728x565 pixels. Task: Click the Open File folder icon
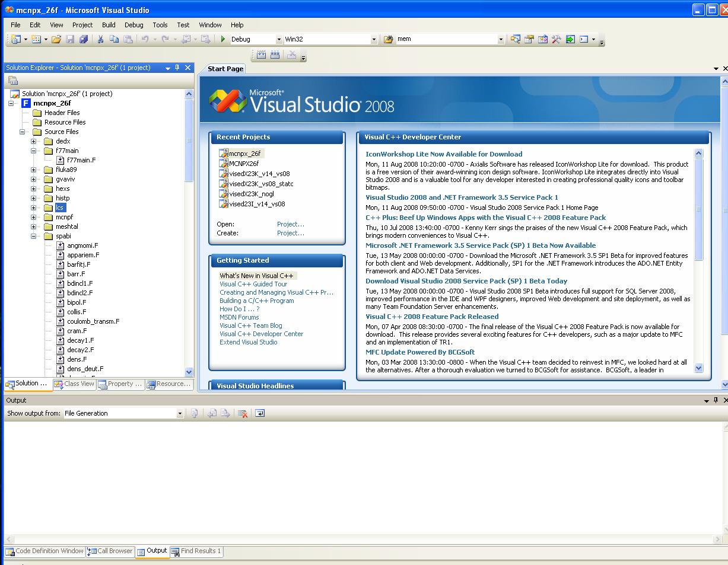click(x=56, y=39)
